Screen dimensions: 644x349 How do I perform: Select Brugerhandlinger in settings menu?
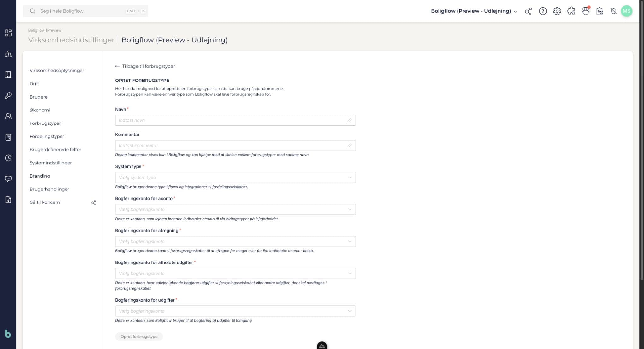pyautogui.click(x=49, y=189)
